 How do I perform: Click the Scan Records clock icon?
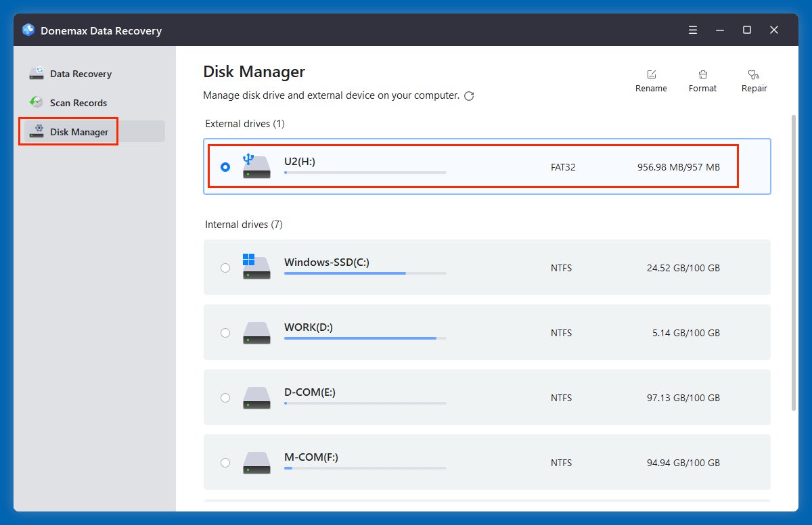pyautogui.click(x=36, y=102)
